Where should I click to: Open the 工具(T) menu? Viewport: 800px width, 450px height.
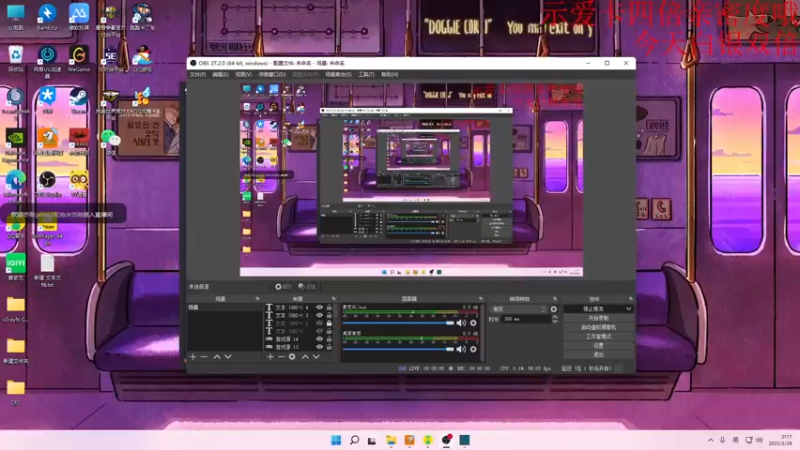pyautogui.click(x=366, y=74)
